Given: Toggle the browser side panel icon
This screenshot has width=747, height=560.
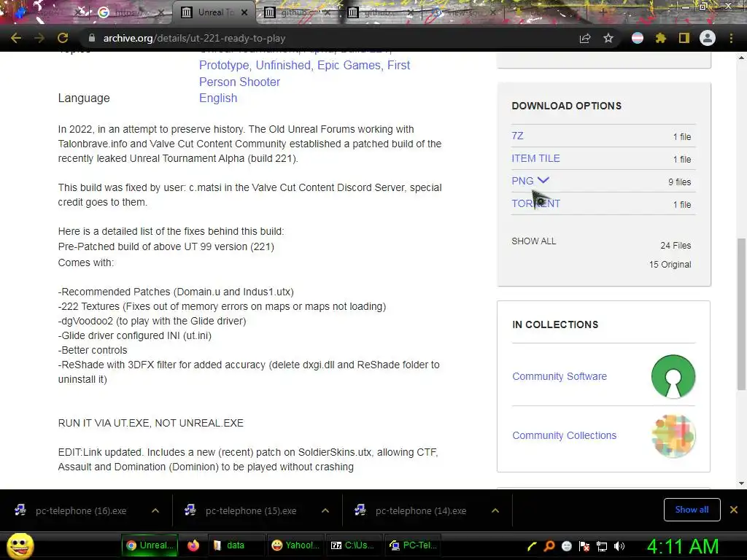Looking at the screenshot, I should click(x=684, y=38).
